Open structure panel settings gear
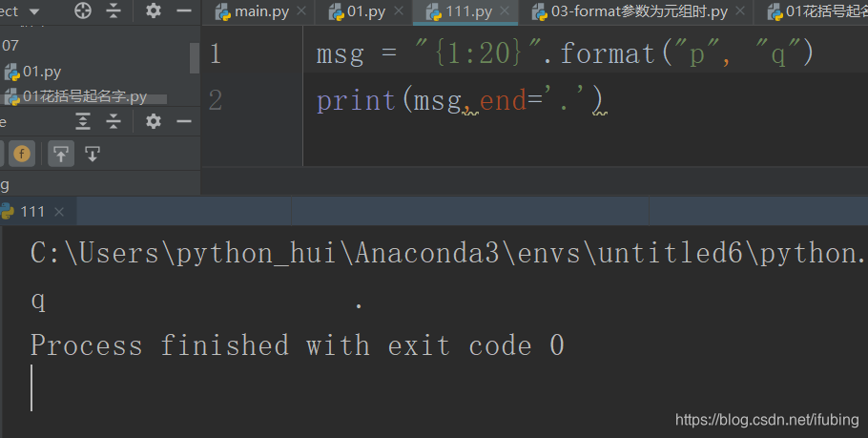 (154, 121)
